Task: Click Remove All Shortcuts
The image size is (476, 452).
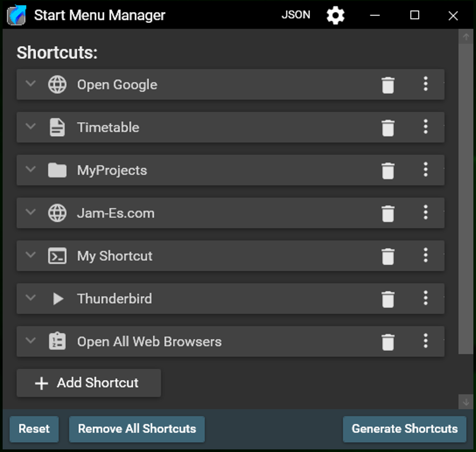Action: click(x=137, y=429)
